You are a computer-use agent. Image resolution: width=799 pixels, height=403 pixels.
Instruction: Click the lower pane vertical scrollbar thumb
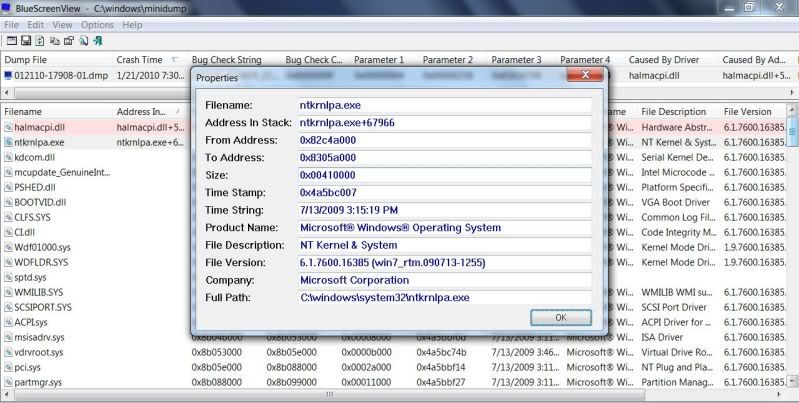point(792,131)
